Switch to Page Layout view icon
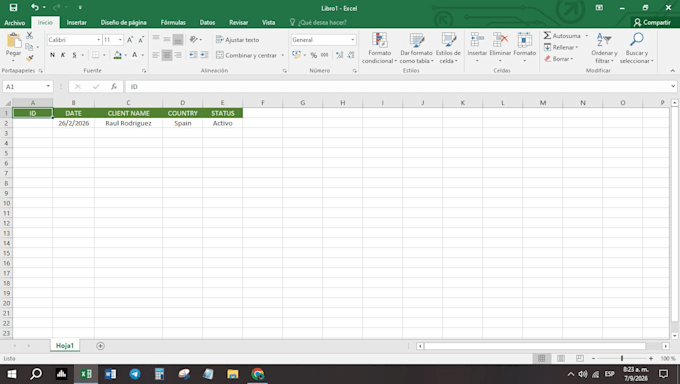 click(561, 358)
